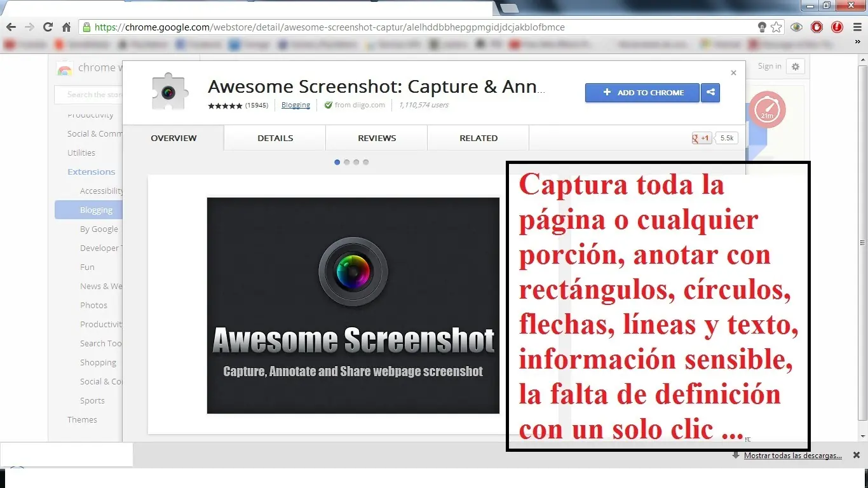Open the Reviews tab
868x488 pixels.
377,138
